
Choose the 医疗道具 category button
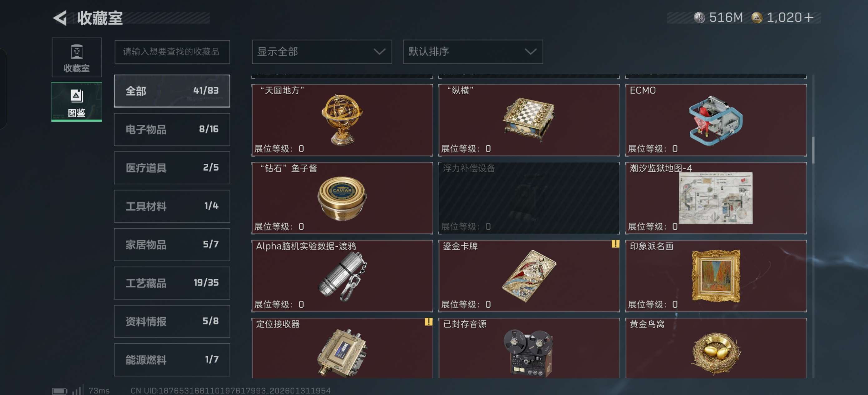(x=172, y=167)
